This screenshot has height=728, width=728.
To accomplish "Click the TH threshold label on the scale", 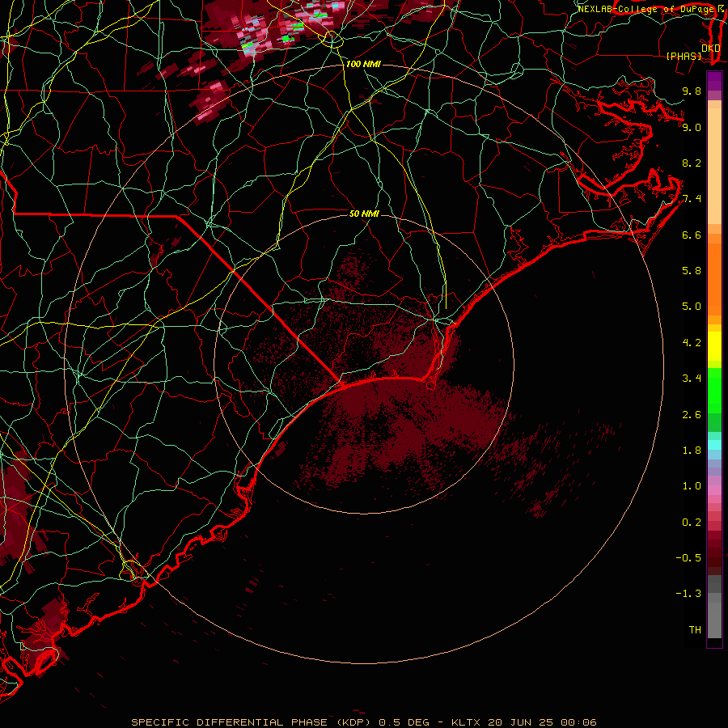I will 695,630.
